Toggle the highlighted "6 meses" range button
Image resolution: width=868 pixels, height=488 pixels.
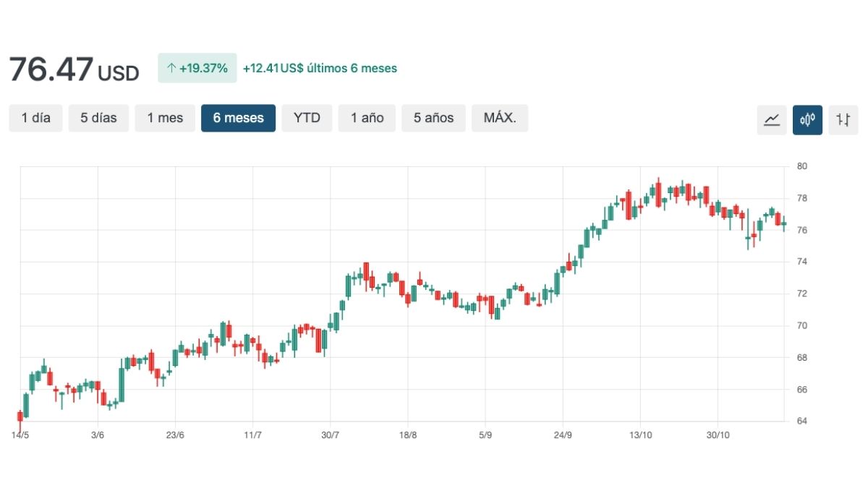click(238, 118)
